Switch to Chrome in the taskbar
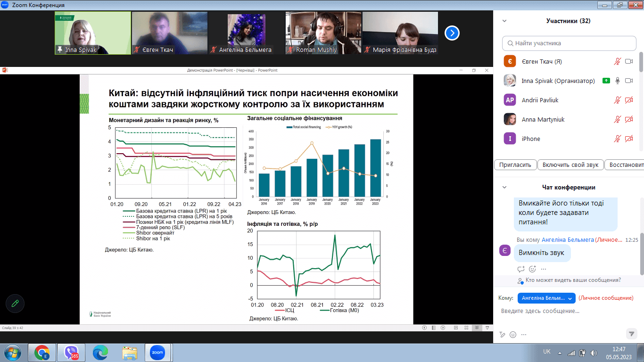This screenshot has height=362, width=644. tap(42, 352)
